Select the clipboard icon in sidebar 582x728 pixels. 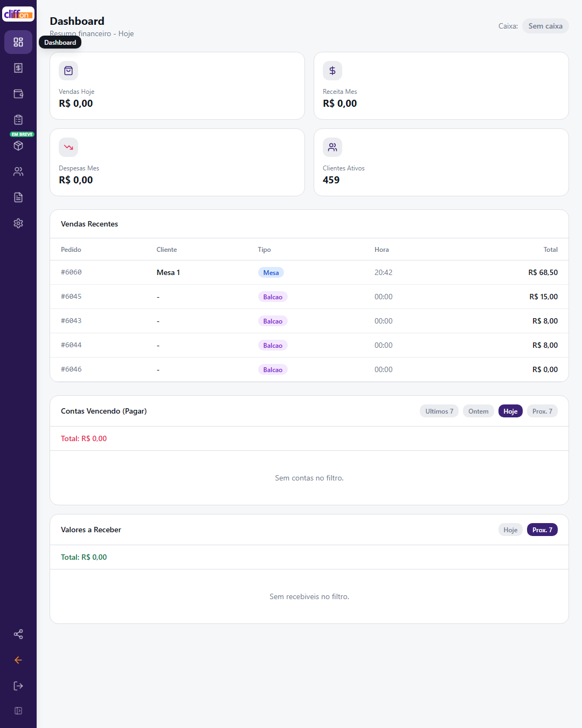tap(18, 120)
